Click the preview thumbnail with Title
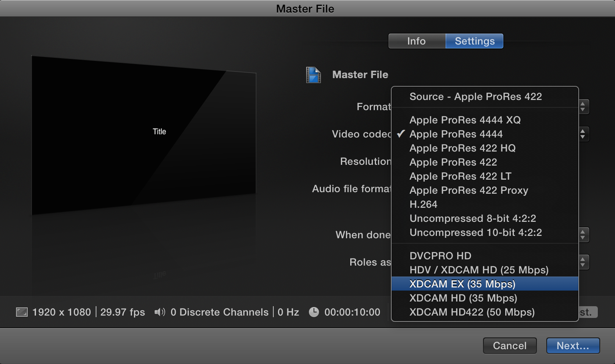The height and width of the screenshot is (364, 615). coord(144,136)
